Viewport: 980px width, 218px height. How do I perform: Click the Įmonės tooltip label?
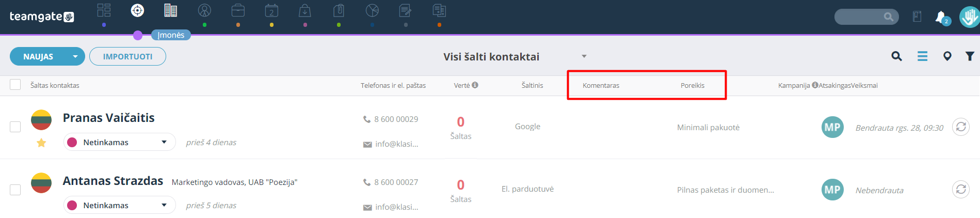[171, 35]
